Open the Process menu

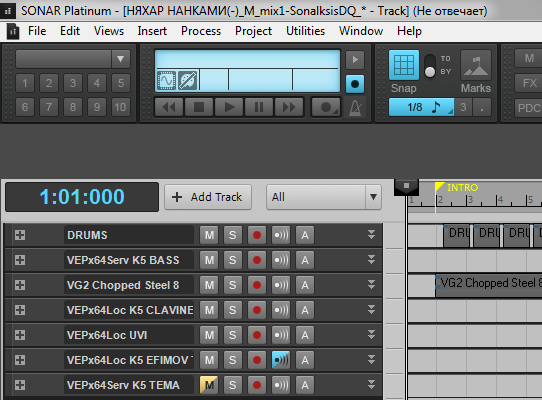(201, 31)
